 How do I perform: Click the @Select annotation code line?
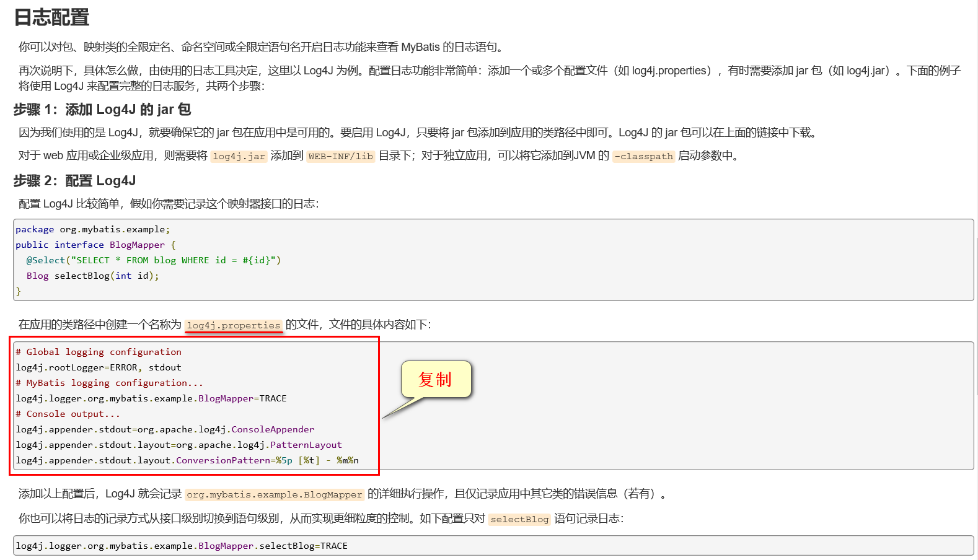pos(153,260)
